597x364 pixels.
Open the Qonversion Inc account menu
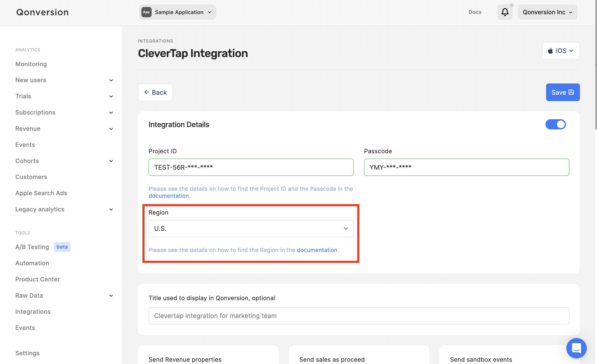(547, 12)
